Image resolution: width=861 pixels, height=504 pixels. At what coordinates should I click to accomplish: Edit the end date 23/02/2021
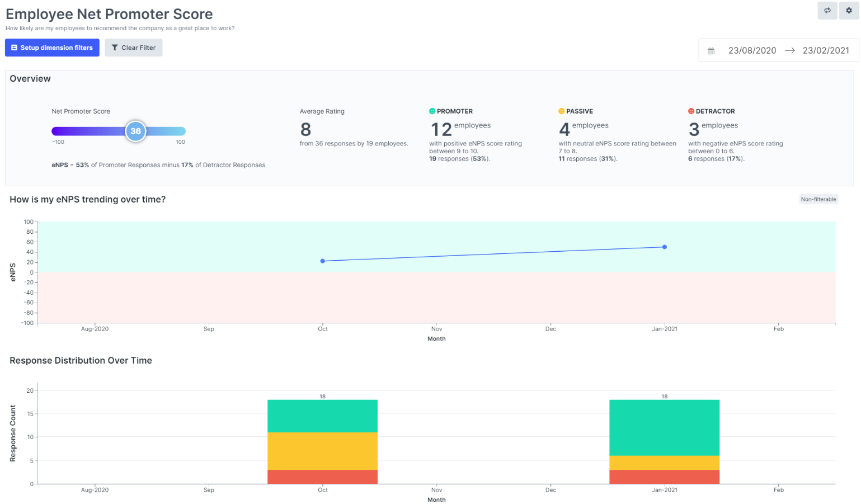pos(825,51)
